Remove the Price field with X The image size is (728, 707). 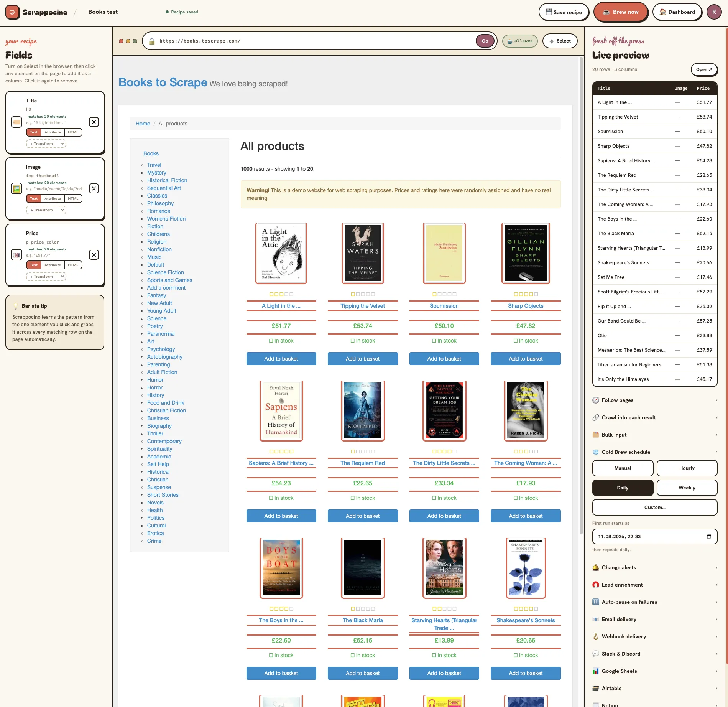[94, 255]
